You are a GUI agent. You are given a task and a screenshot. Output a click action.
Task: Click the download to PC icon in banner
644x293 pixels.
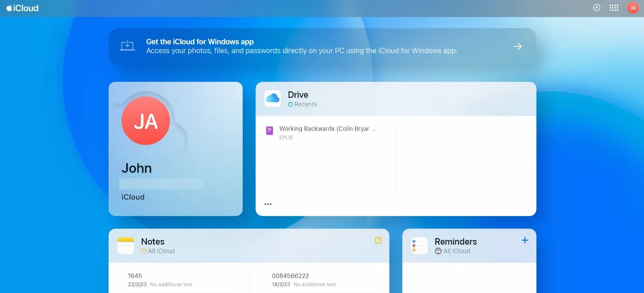(x=127, y=46)
